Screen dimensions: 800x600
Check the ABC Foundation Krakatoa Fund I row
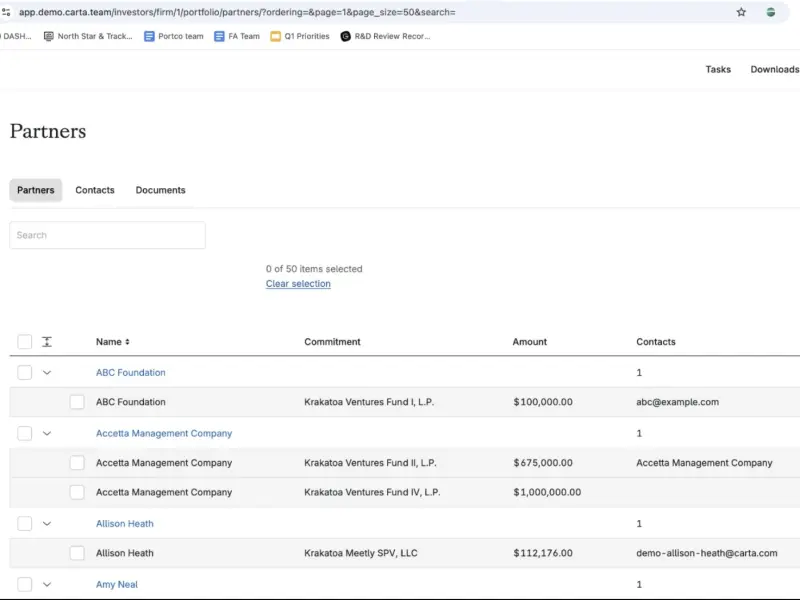pyautogui.click(x=77, y=402)
